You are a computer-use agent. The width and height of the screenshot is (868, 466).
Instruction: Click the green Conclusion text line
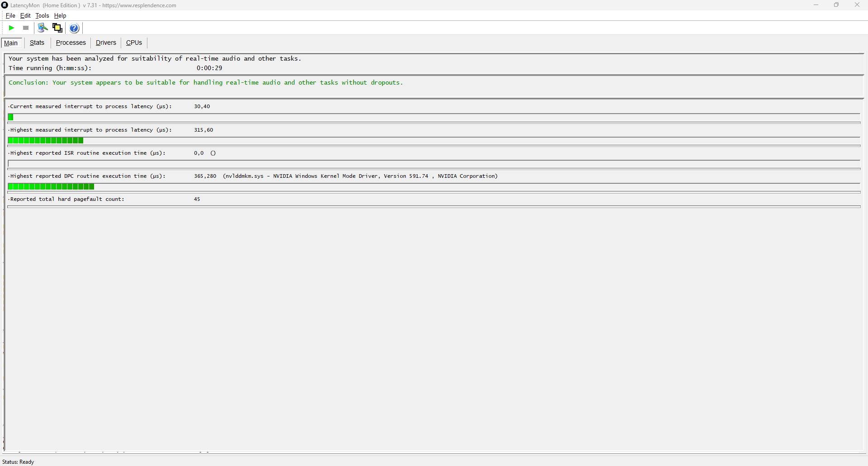pos(206,82)
